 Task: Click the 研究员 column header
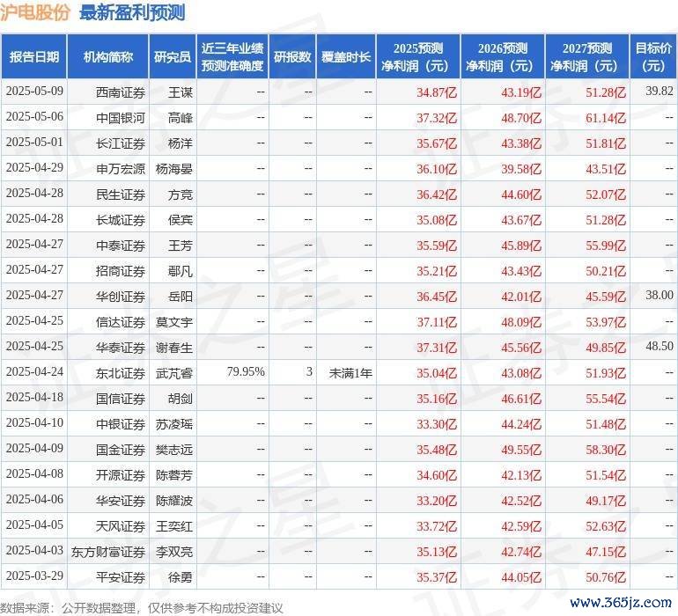point(173,56)
